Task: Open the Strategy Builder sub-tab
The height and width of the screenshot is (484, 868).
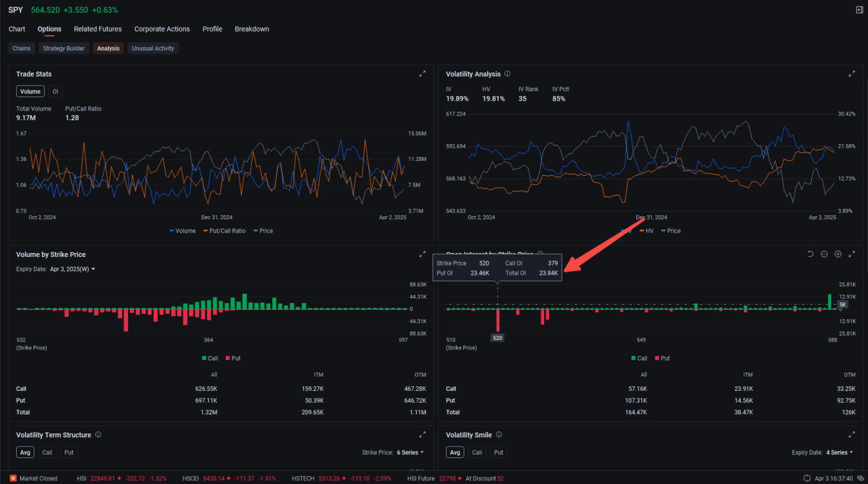Action: click(64, 48)
